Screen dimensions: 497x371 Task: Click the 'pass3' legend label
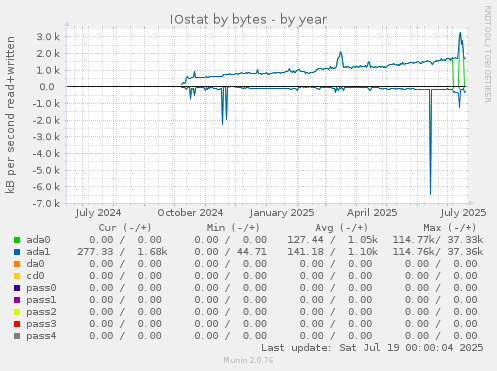41,324
